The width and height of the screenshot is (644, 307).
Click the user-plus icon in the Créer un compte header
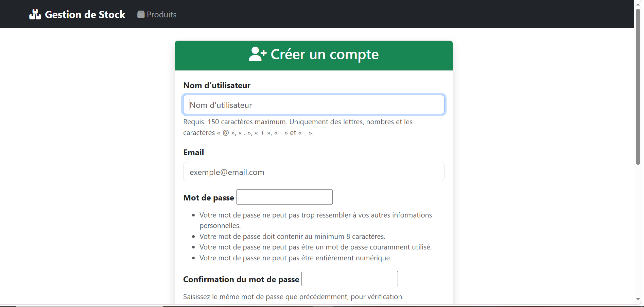(258, 54)
